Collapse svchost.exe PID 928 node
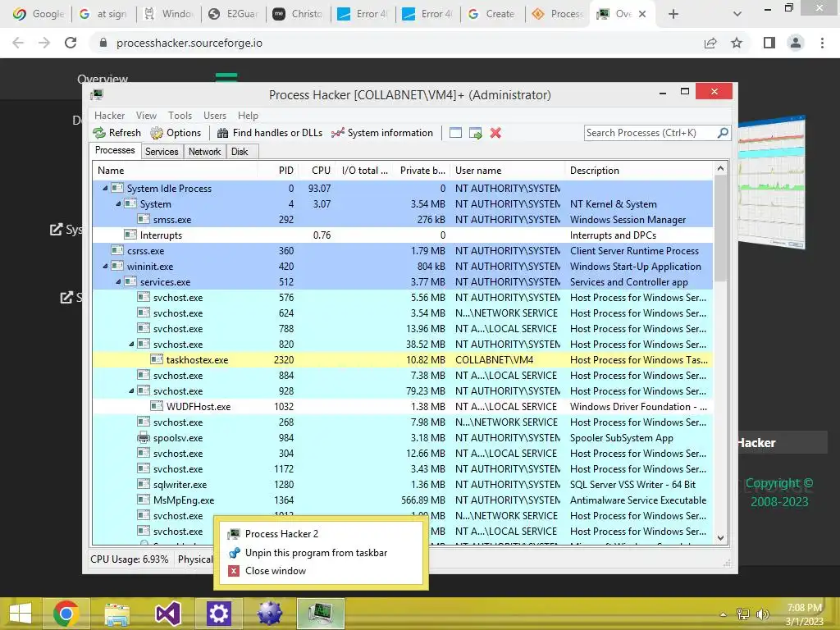This screenshot has height=630, width=840. (x=131, y=391)
